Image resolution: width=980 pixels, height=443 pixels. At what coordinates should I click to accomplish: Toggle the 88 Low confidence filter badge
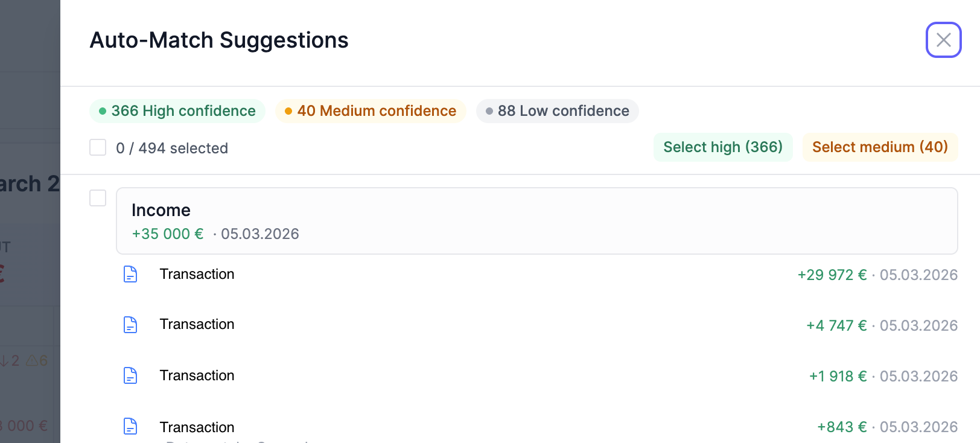pos(556,111)
